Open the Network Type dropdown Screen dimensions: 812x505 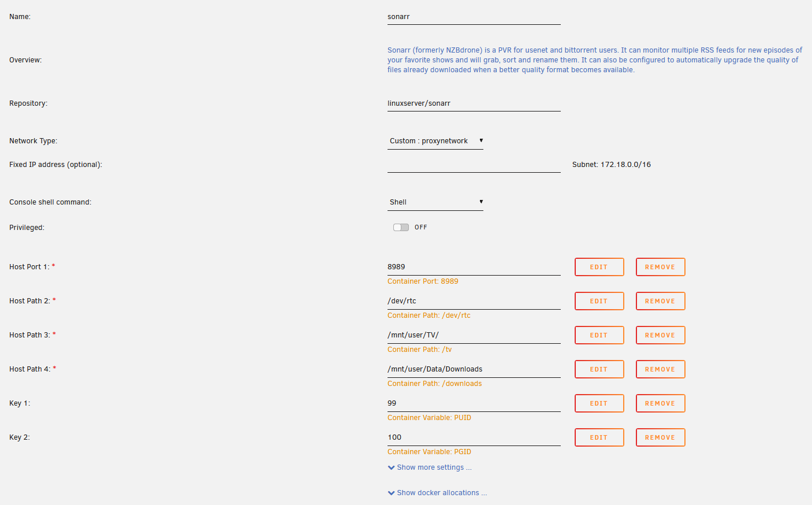pyautogui.click(x=435, y=141)
